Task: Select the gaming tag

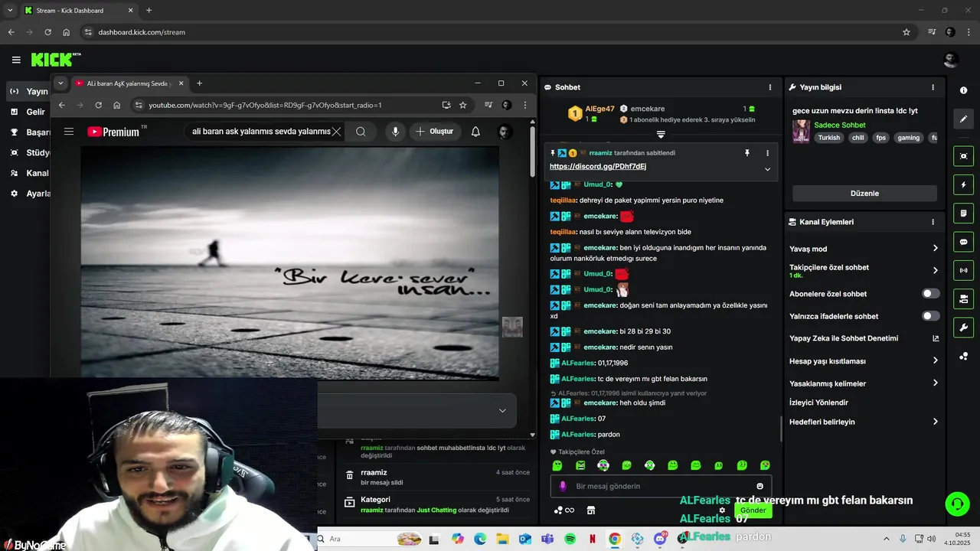Action: pyautogui.click(x=908, y=138)
